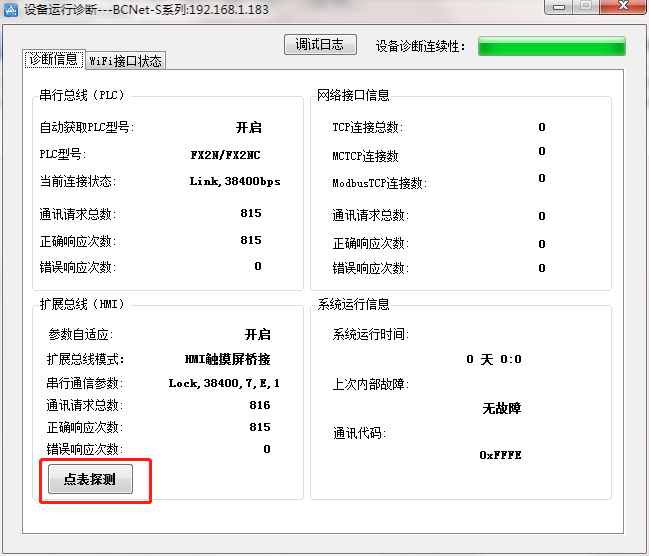Click the 0xFFFE communication code value

500,455
